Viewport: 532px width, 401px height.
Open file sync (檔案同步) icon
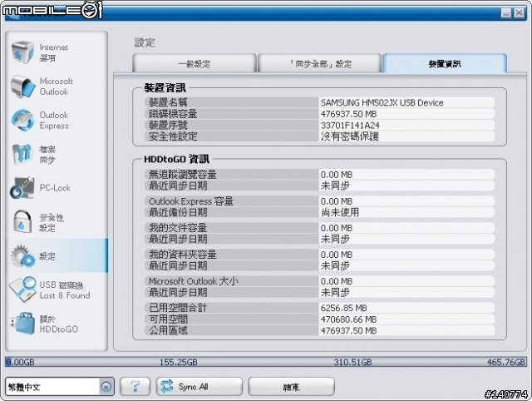click(x=22, y=154)
